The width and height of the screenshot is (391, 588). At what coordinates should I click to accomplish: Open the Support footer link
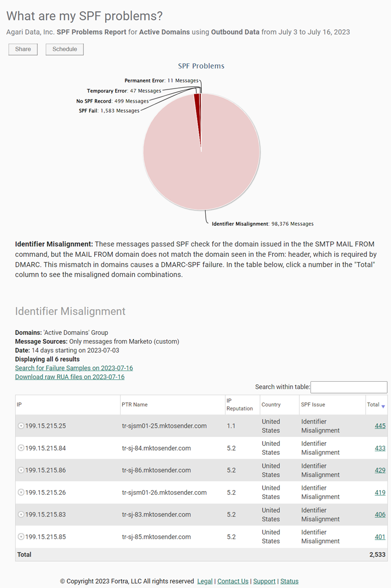264,581
